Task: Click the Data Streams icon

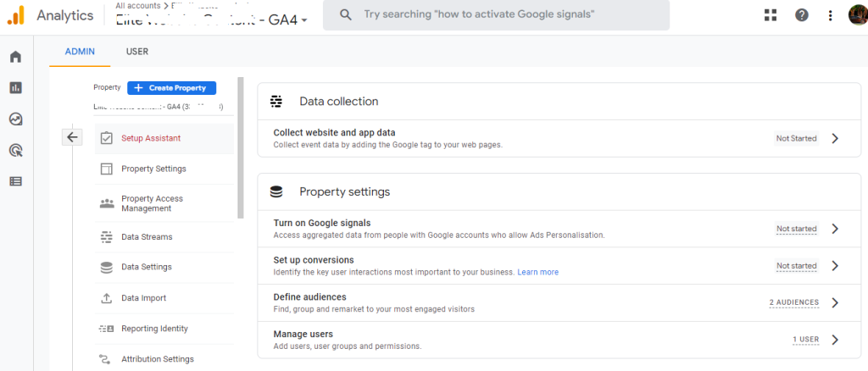Action: 106,236
